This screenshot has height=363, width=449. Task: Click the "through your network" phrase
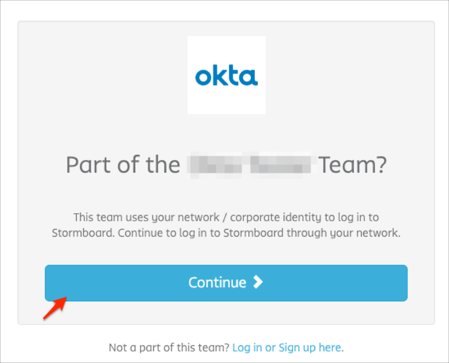[343, 233]
